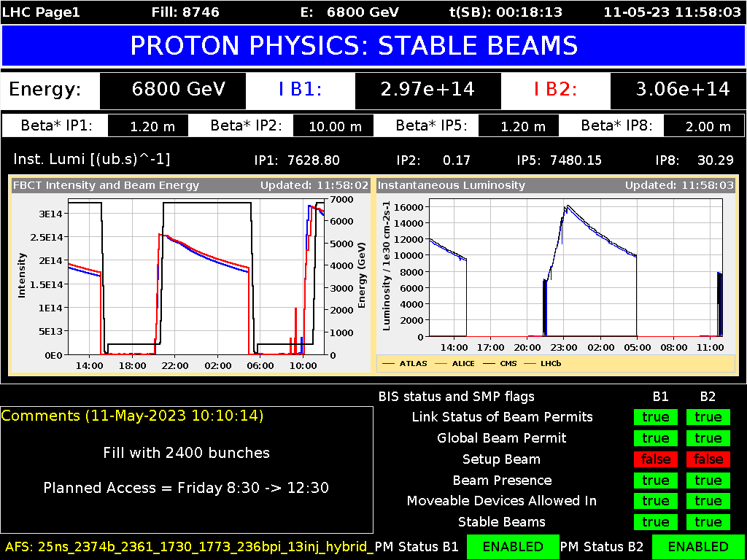
Task: Click the ATLAS legend entry
Action: click(404, 363)
